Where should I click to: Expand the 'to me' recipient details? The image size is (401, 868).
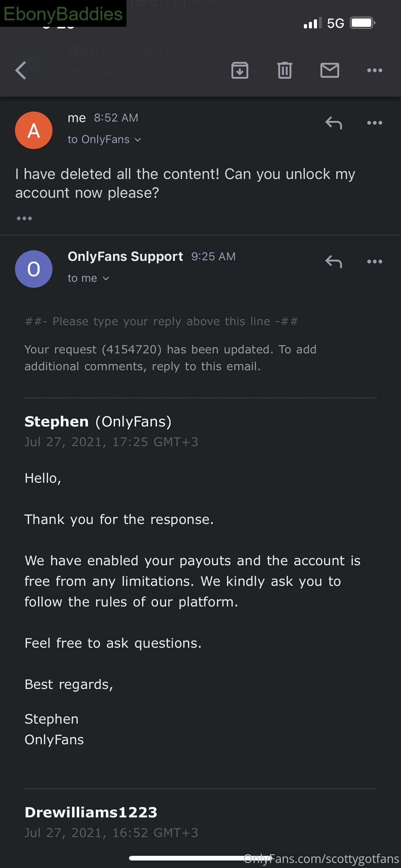[x=89, y=278]
